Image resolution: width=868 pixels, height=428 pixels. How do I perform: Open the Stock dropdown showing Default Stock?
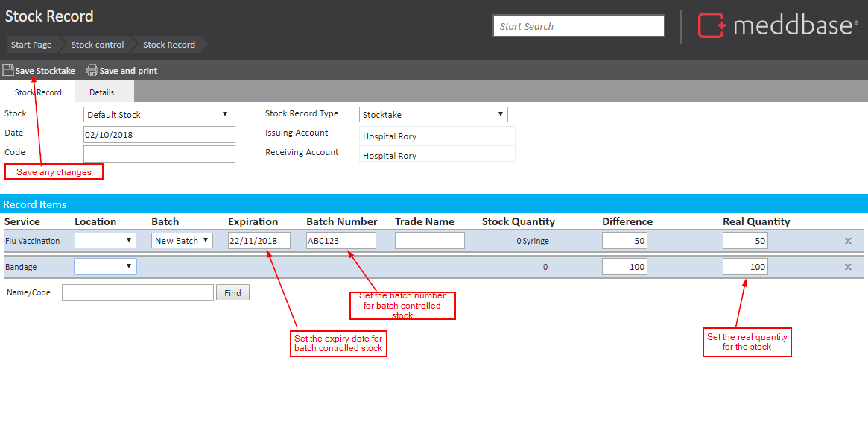tap(157, 115)
